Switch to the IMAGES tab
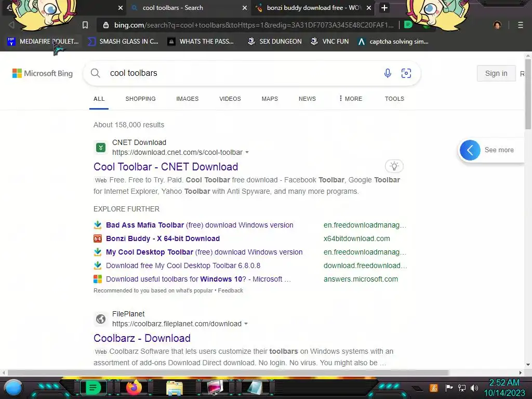This screenshot has height=399, width=532. [187, 99]
